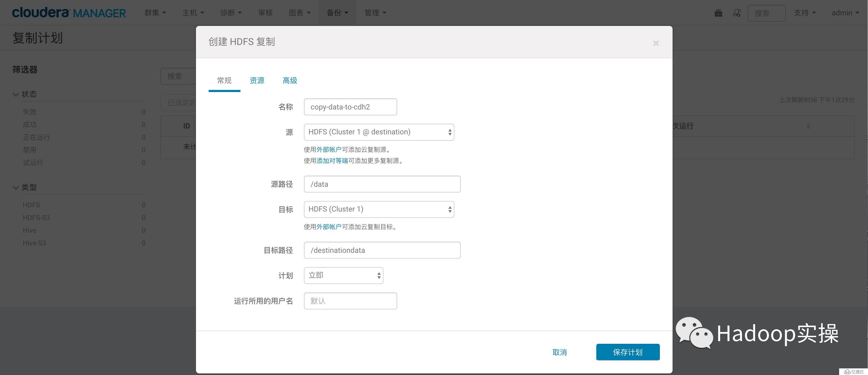Click the 名称 field copy-data-to-cdh2

click(350, 107)
